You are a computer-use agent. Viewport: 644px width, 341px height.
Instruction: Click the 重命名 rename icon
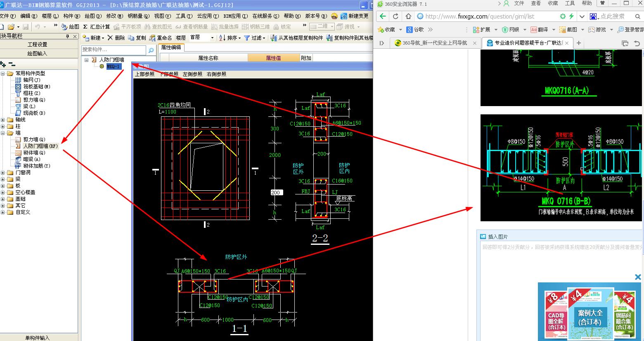coord(153,38)
